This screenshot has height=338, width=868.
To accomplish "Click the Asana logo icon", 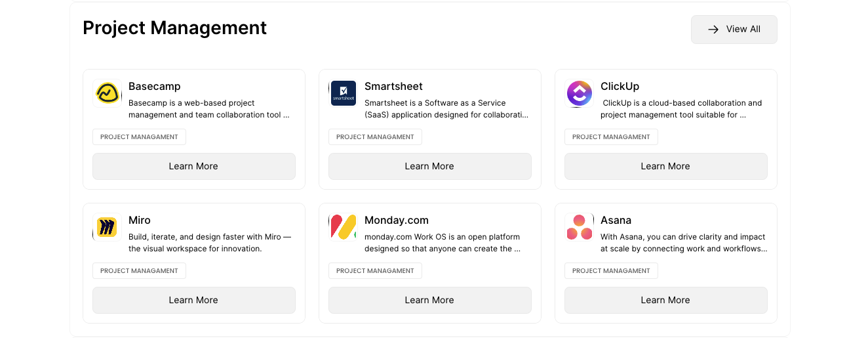I will pyautogui.click(x=579, y=227).
